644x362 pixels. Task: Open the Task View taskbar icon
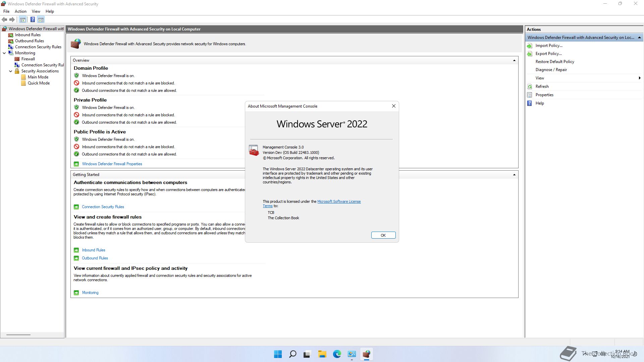coord(307,354)
